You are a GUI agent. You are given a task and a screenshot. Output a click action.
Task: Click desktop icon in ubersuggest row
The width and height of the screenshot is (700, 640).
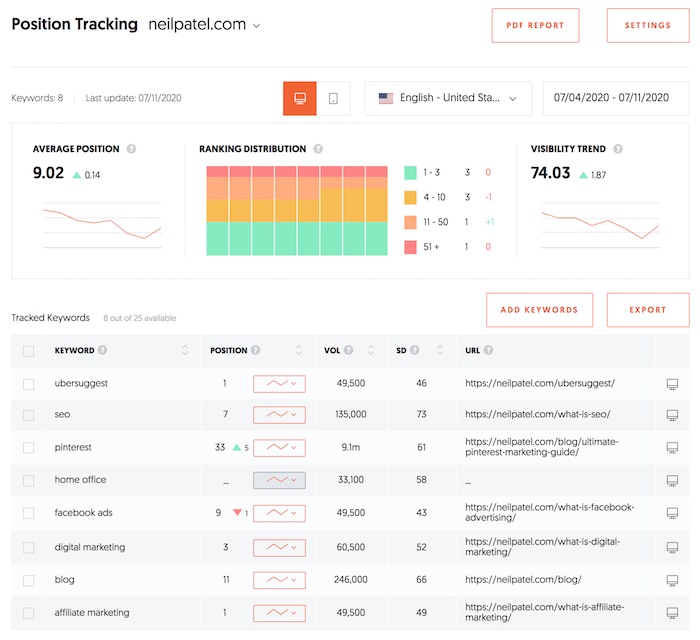tap(672, 384)
